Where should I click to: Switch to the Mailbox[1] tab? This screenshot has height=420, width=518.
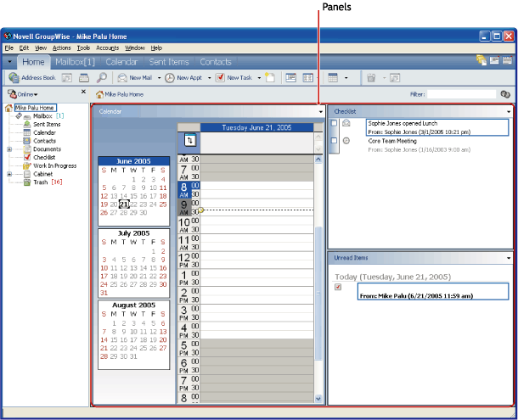(x=75, y=62)
